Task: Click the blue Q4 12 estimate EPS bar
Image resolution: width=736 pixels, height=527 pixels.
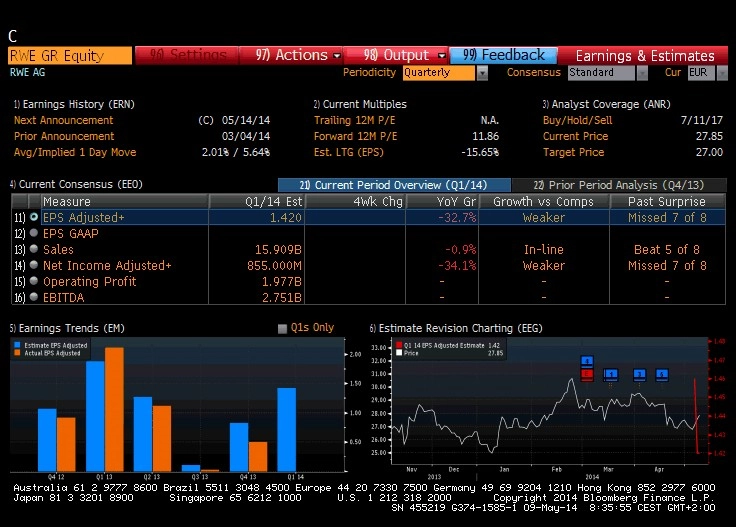Action: [x=47, y=440]
